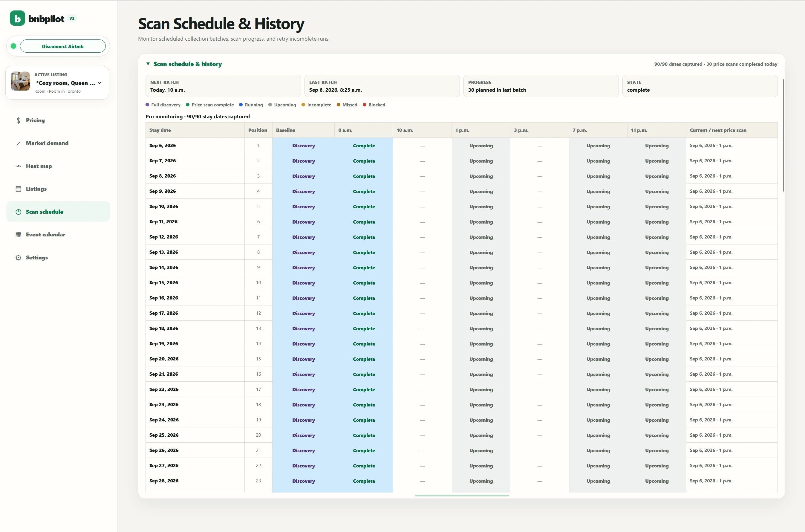Click position number 17 cell

pyautogui.click(x=258, y=389)
